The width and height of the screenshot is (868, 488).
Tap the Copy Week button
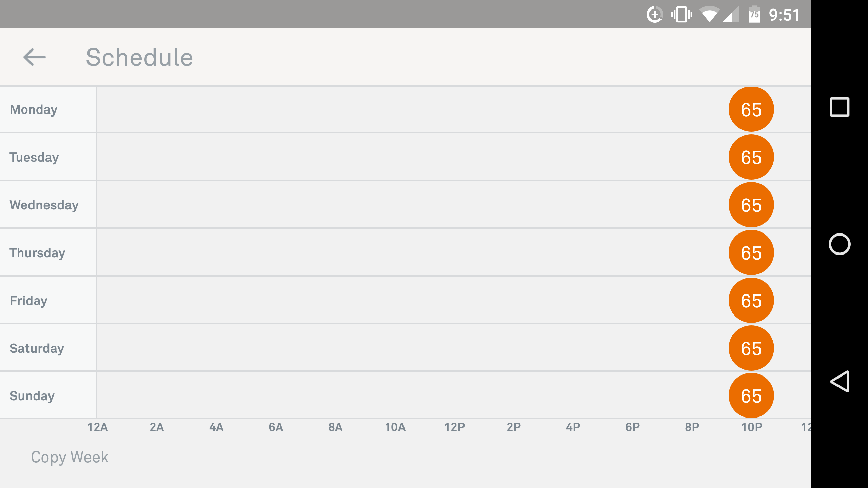70,457
